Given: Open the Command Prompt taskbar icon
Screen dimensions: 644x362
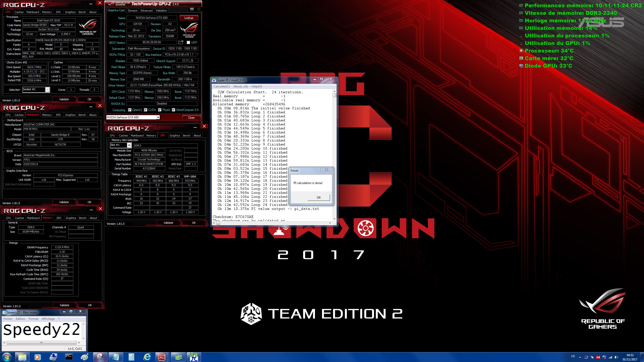Looking at the screenshot, I should tap(69, 357).
